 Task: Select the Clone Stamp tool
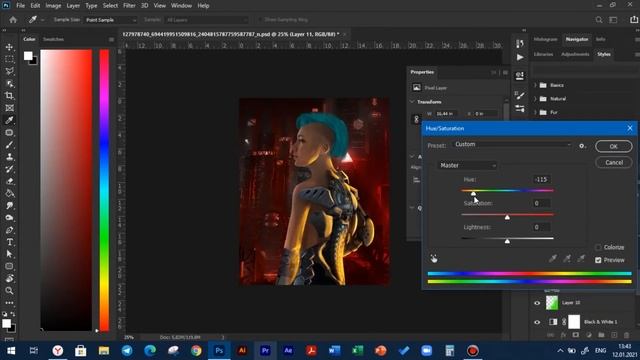9,157
